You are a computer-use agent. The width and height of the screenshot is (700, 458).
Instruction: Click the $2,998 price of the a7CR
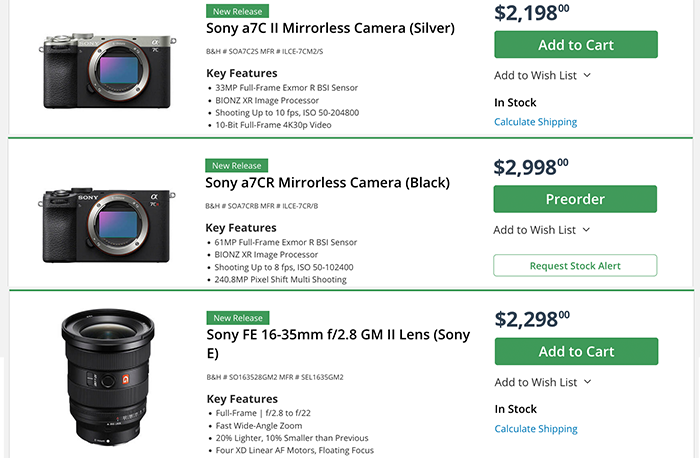(532, 165)
